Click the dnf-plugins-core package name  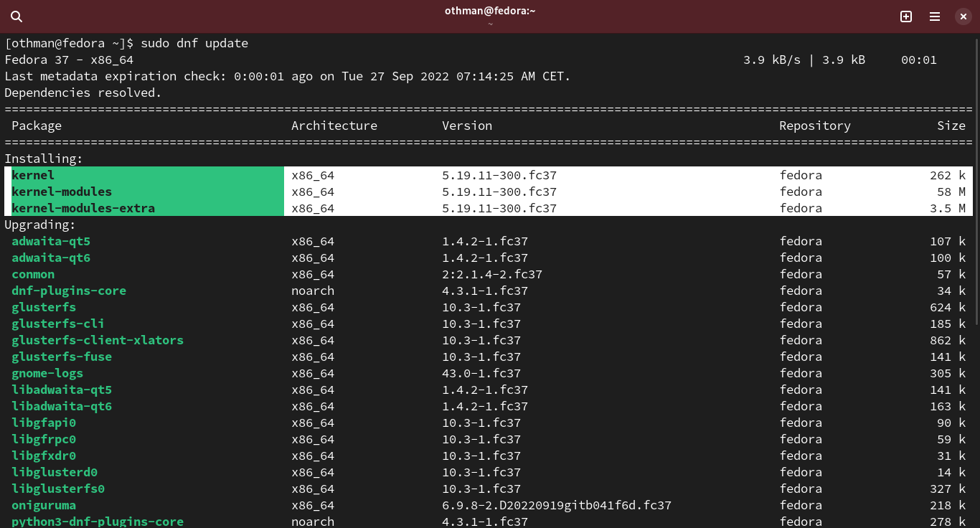(69, 291)
